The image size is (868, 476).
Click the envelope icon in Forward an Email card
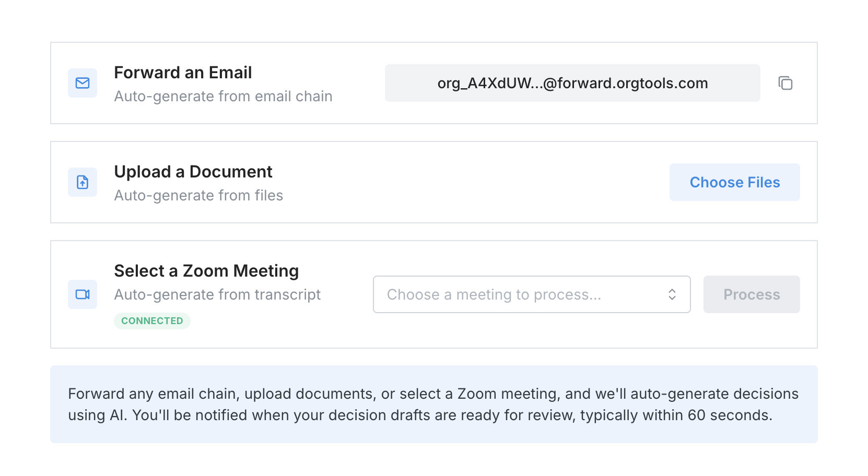coord(82,83)
